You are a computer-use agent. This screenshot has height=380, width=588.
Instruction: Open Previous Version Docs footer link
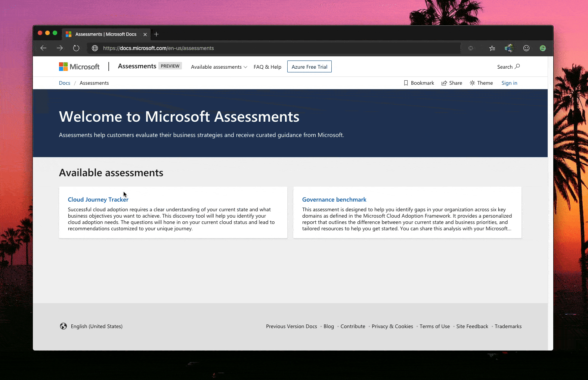point(291,326)
